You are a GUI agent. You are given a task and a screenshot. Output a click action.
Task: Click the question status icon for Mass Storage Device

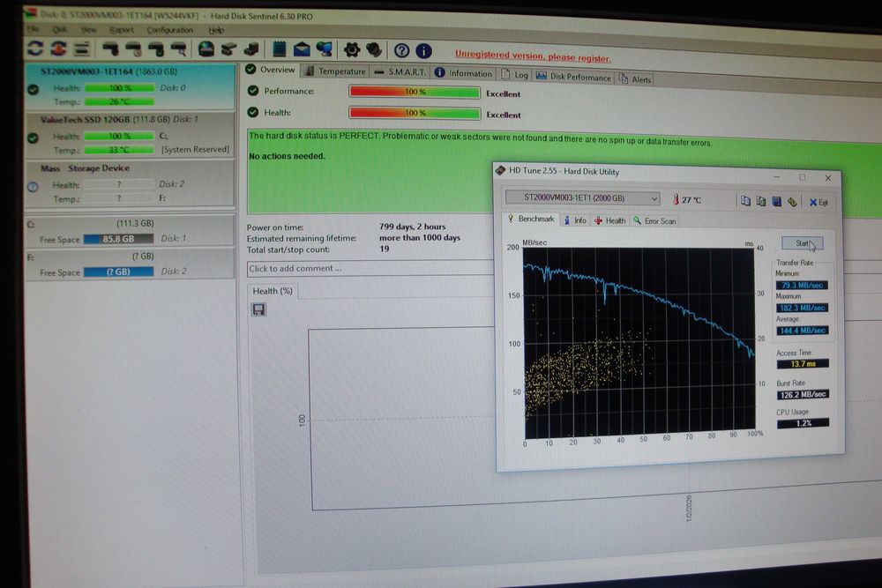tap(33, 187)
